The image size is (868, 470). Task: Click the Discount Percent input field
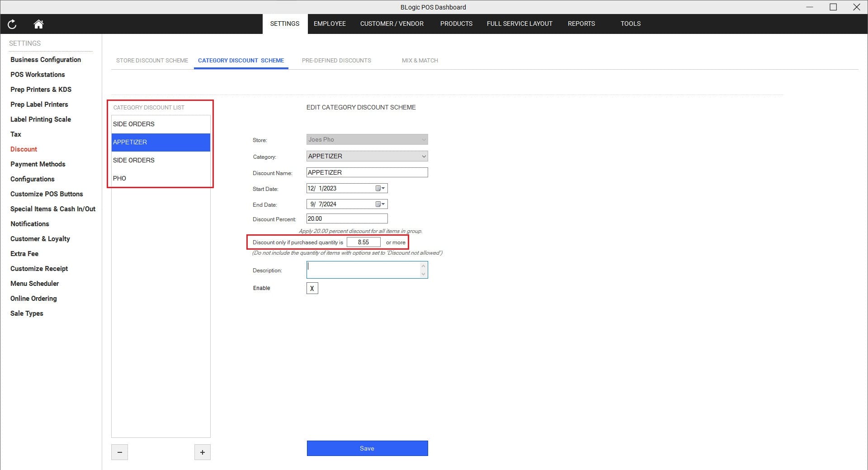[346, 218]
